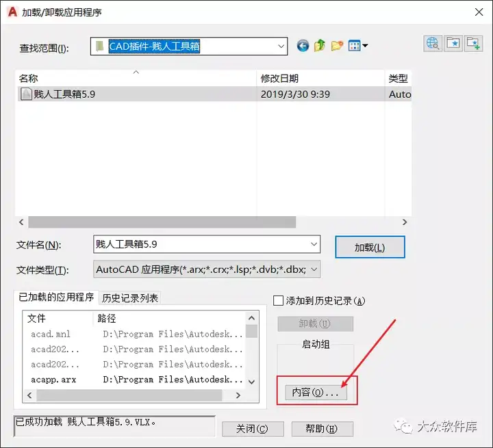The height and width of the screenshot is (448, 493).
Task: Add current folder to Favorites icon
Action: [x=473, y=44]
